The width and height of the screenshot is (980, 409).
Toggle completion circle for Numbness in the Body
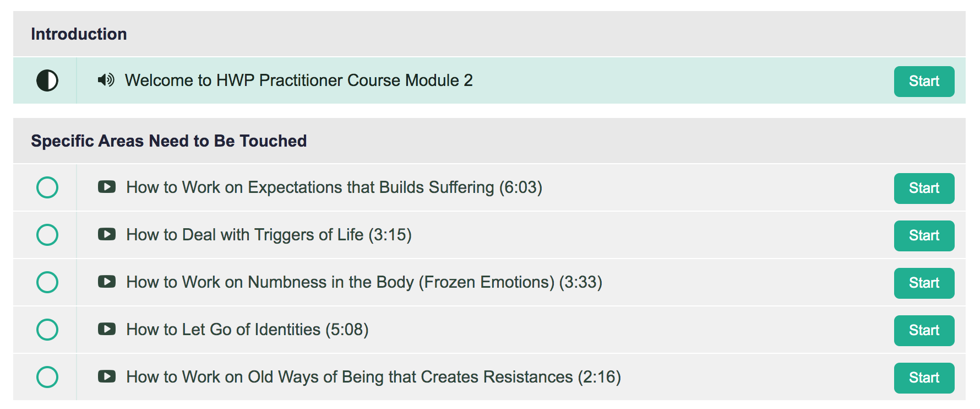click(x=47, y=282)
